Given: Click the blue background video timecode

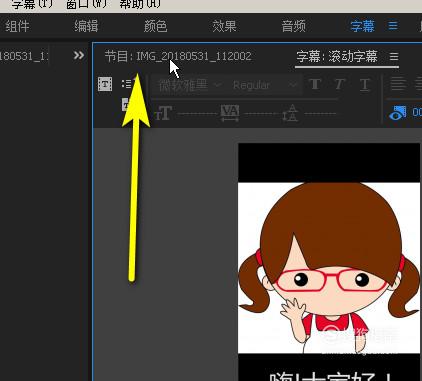Looking at the screenshot, I should 417,112.
